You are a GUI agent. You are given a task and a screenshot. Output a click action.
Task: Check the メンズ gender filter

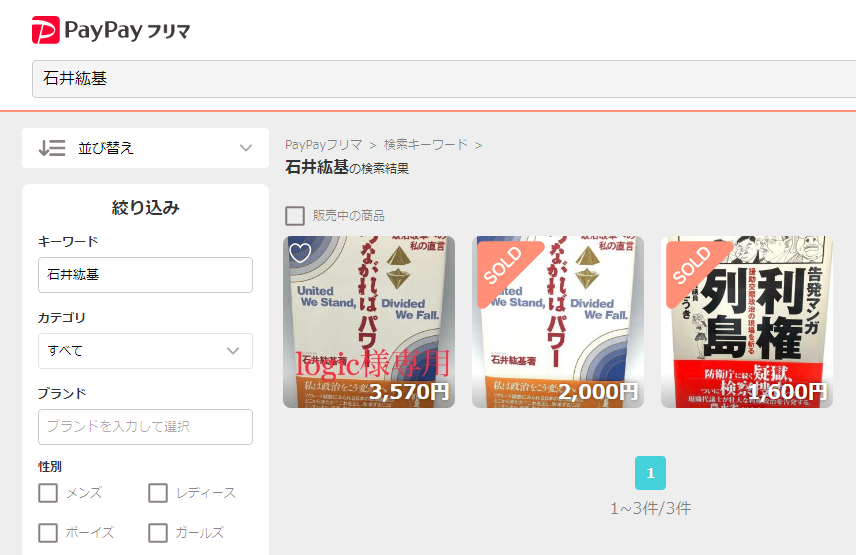48,493
